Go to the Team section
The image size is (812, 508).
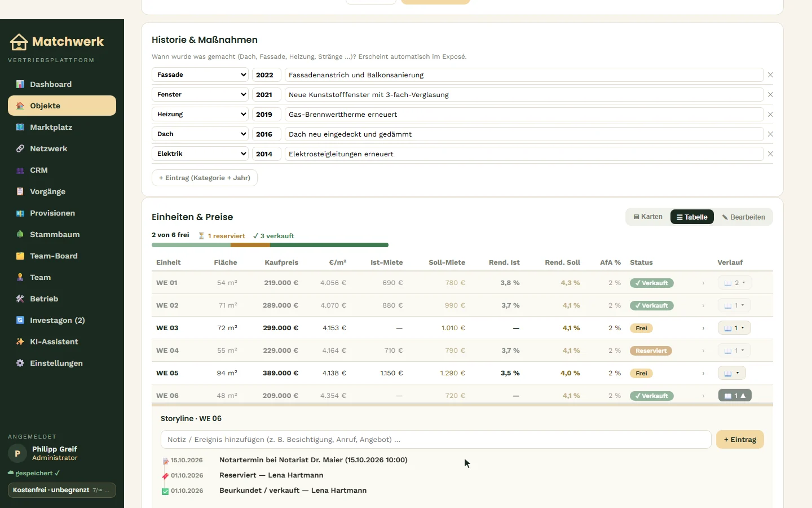[62, 277]
